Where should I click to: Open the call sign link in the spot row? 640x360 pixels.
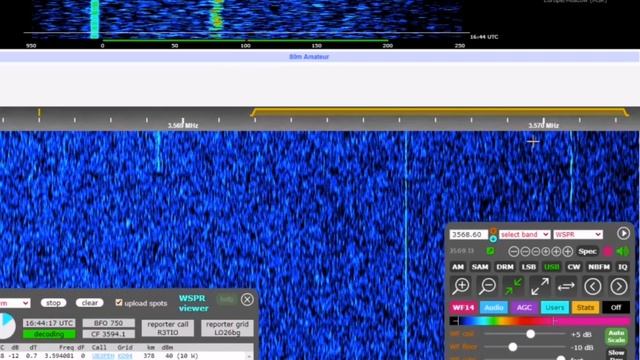tap(103, 356)
